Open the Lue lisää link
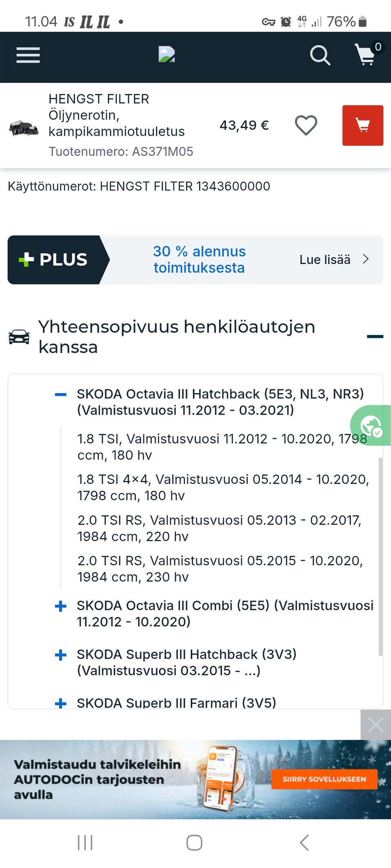The image size is (391, 868). [334, 260]
